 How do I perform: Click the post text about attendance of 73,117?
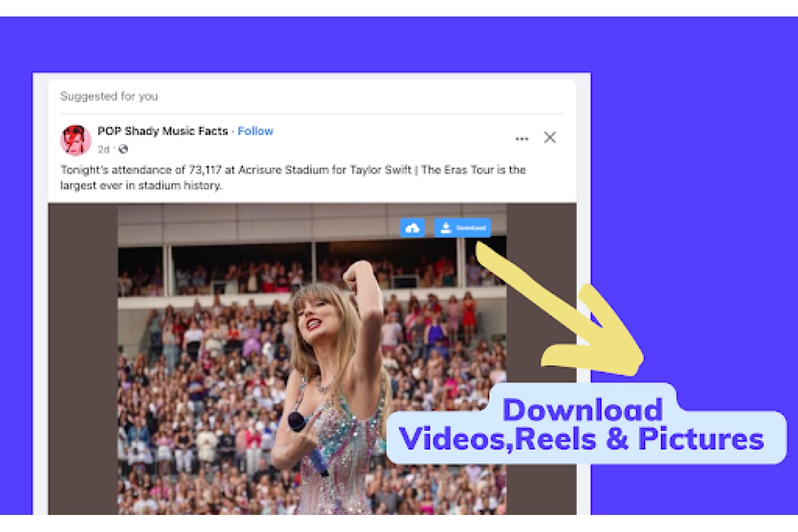coord(293,177)
